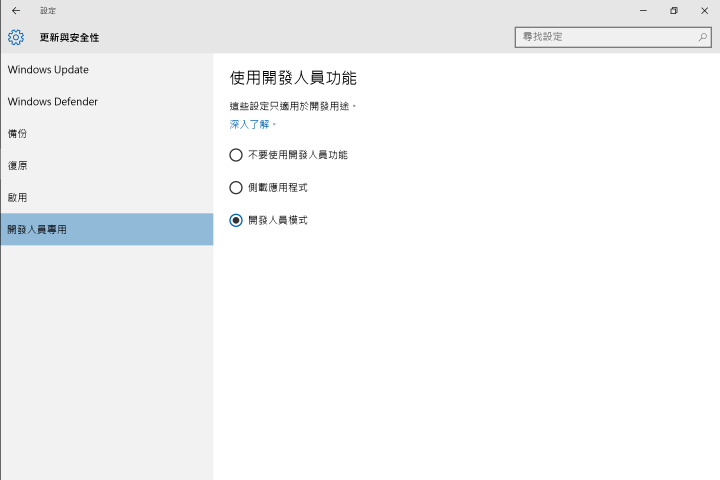Open Windows Update section
This screenshot has height=480, width=720.
pyautogui.click(x=107, y=69)
